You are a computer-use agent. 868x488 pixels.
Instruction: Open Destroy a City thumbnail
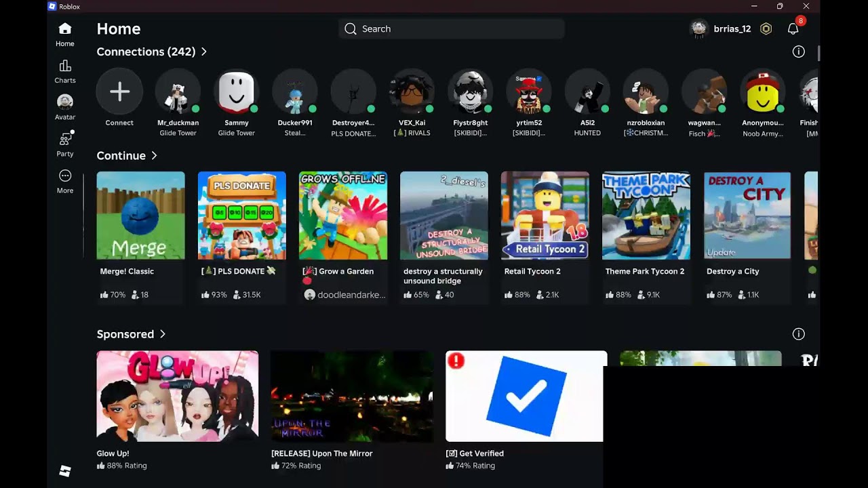tap(747, 216)
